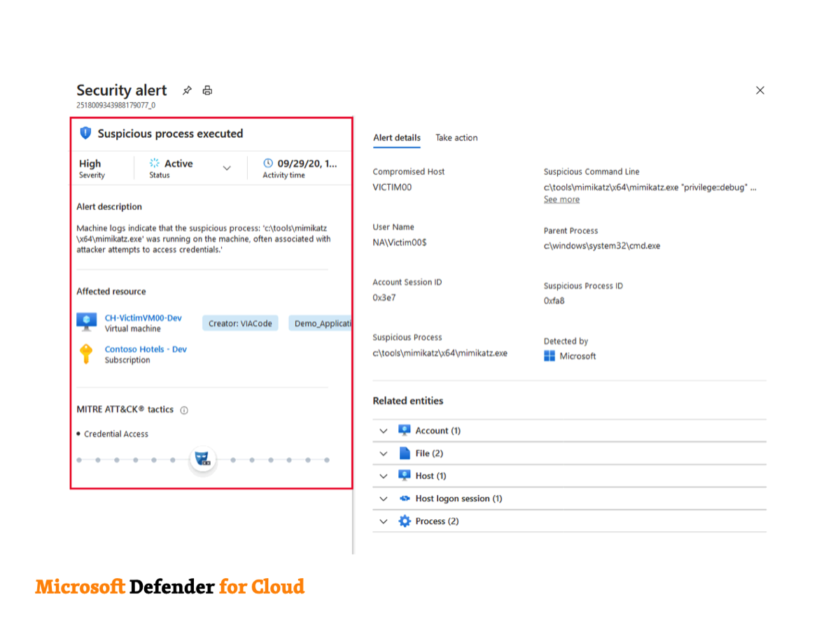The image size is (840, 630).
Task: Open the Active status dropdown
Action: click(x=226, y=168)
